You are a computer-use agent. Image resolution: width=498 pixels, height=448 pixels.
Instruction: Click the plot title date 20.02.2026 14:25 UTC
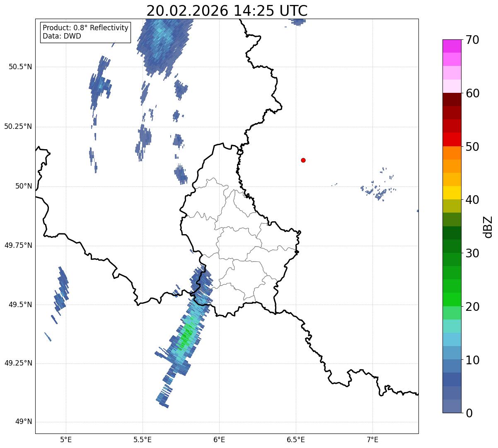(227, 11)
